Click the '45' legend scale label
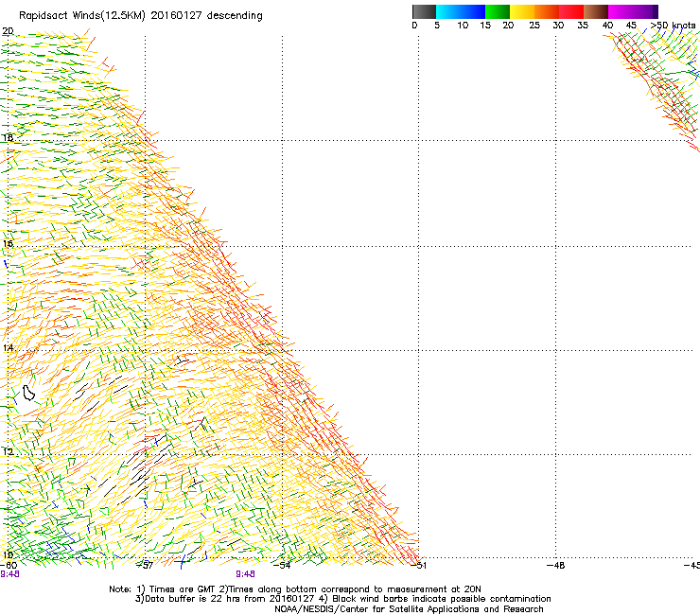The width and height of the screenshot is (700, 615). pos(631,25)
